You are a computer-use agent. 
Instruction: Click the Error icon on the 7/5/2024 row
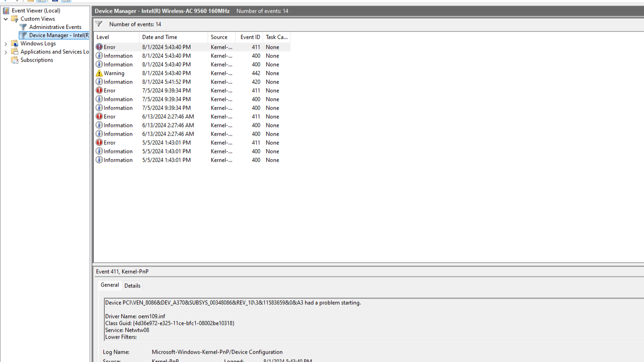click(99, 90)
